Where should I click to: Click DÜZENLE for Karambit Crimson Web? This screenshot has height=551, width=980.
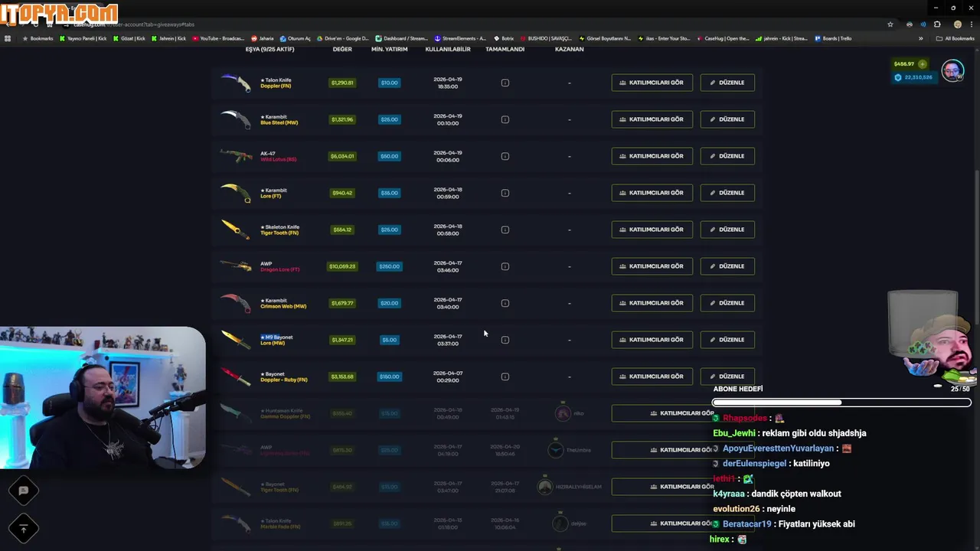point(727,303)
